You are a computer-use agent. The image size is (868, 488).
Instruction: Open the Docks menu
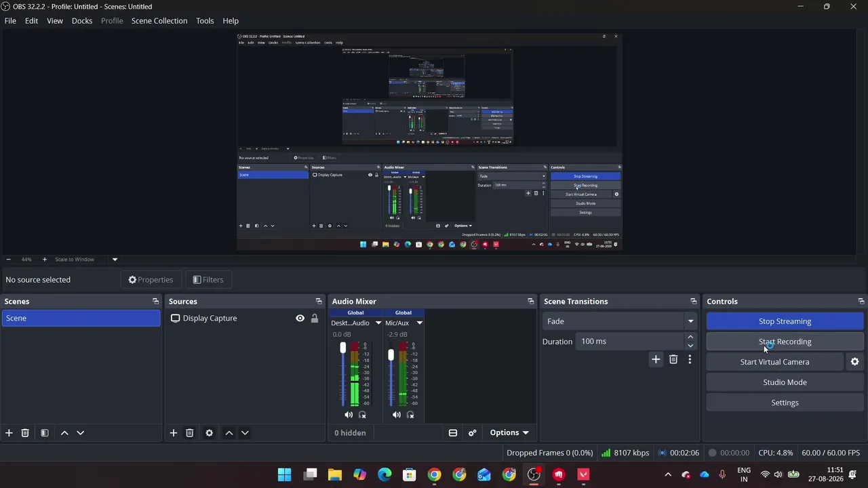(82, 21)
